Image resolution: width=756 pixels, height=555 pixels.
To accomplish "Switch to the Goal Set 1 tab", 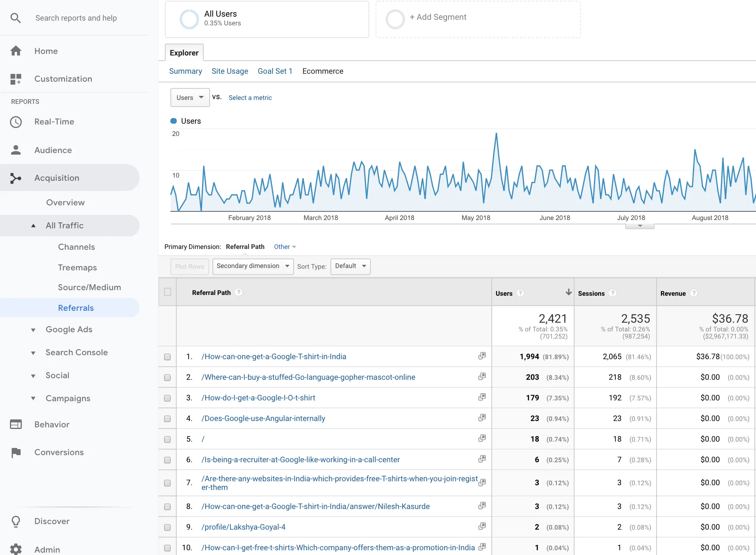I will point(275,71).
